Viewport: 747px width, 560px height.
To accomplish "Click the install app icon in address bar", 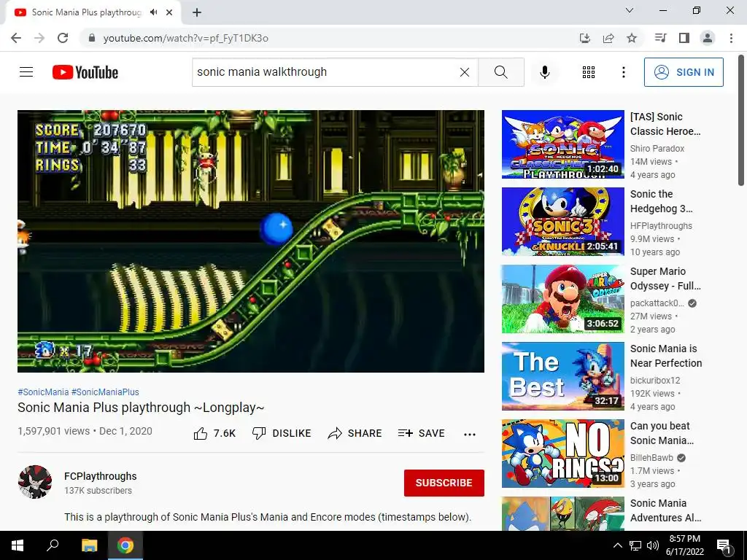I will [x=585, y=38].
